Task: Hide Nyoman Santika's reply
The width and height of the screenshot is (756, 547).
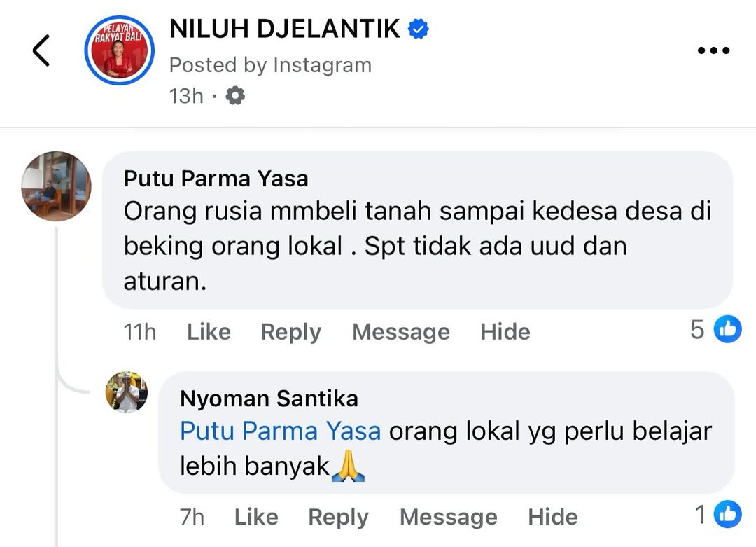Action: pyautogui.click(x=553, y=517)
